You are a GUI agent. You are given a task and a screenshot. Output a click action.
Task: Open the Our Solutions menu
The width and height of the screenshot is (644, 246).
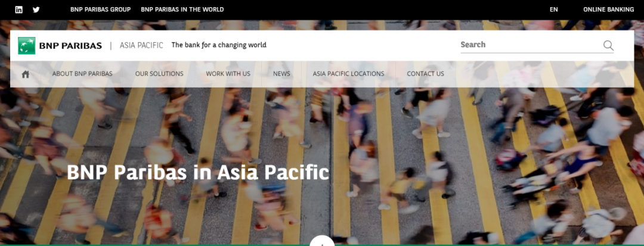tap(159, 74)
